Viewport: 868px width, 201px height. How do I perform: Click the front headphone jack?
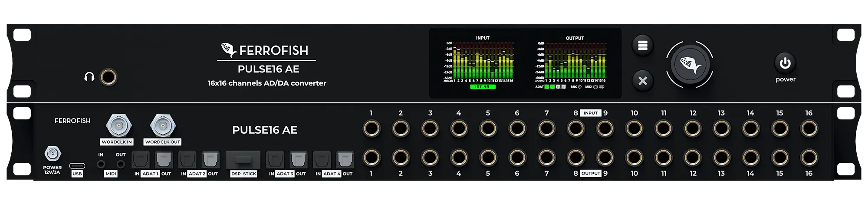pos(108,77)
